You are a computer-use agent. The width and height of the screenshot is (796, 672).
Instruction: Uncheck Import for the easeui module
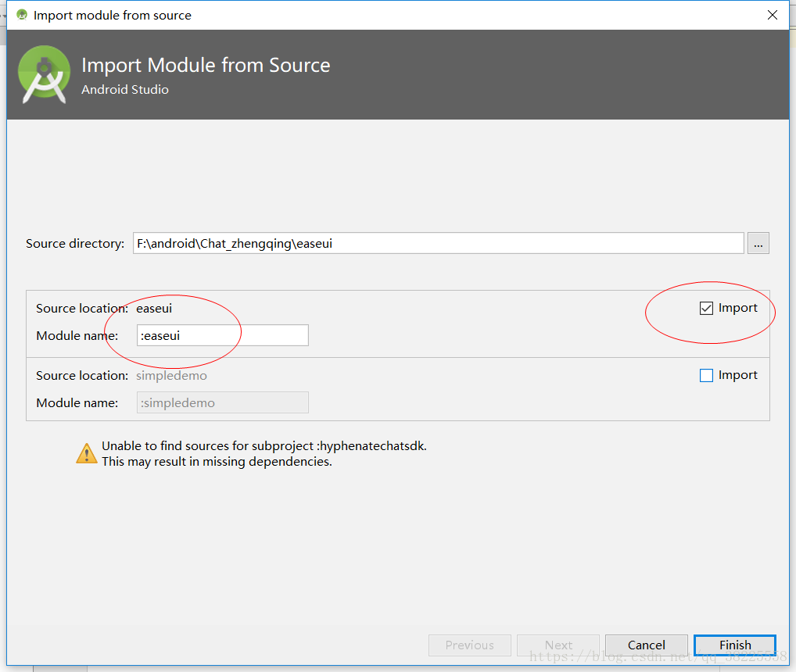pyautogui.click(x=706, y=308)
